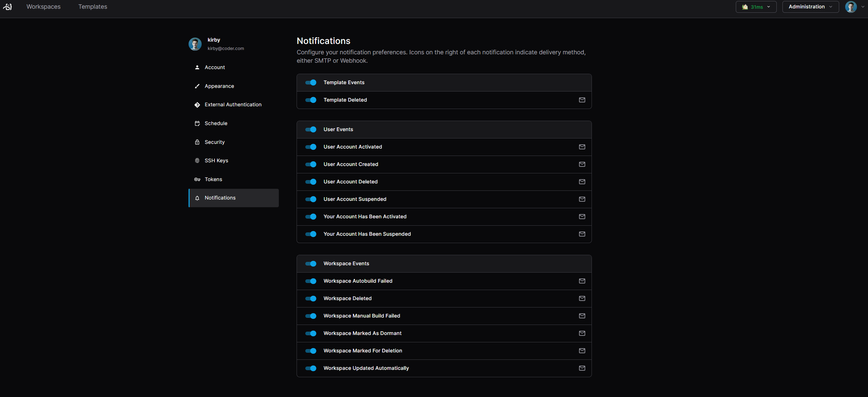
Task: Click mail icon for Your Account Has Been Suspended
Action: tap(582, 234)
